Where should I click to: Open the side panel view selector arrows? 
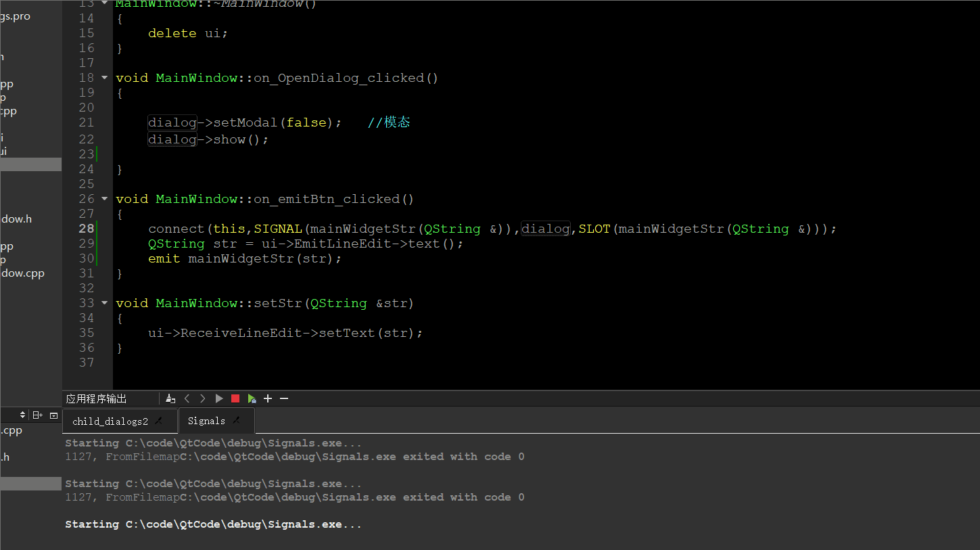(x=22, y=415)
